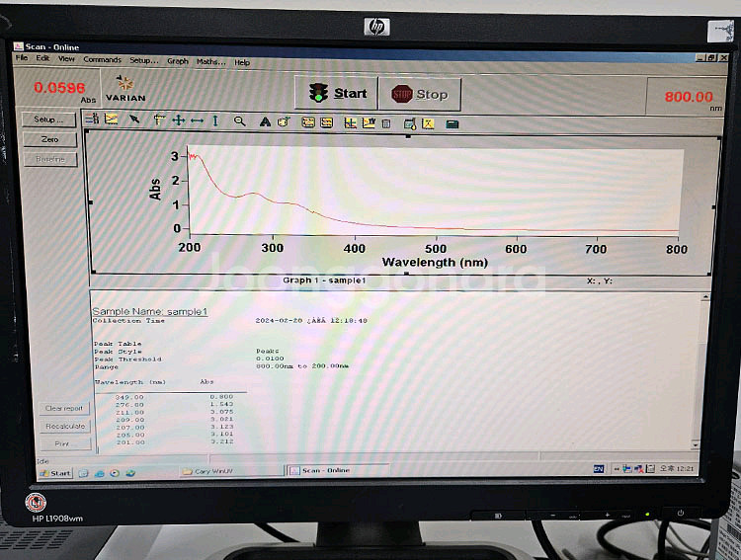Select the crosshair track cursor tool
The height and width of the screenshot is (560, 741).
click(159, 120)
